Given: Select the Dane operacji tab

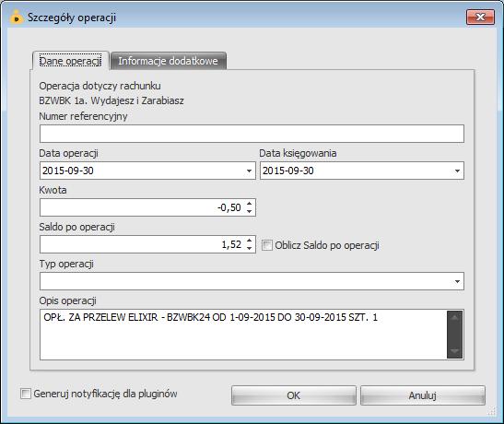Looking at the screenshot, I should click(x=70, y=61).
